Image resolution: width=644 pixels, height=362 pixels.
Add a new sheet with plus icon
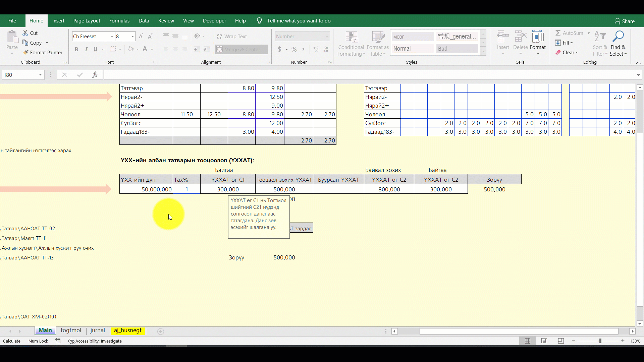pyautogui.click(x=161, y=331)
